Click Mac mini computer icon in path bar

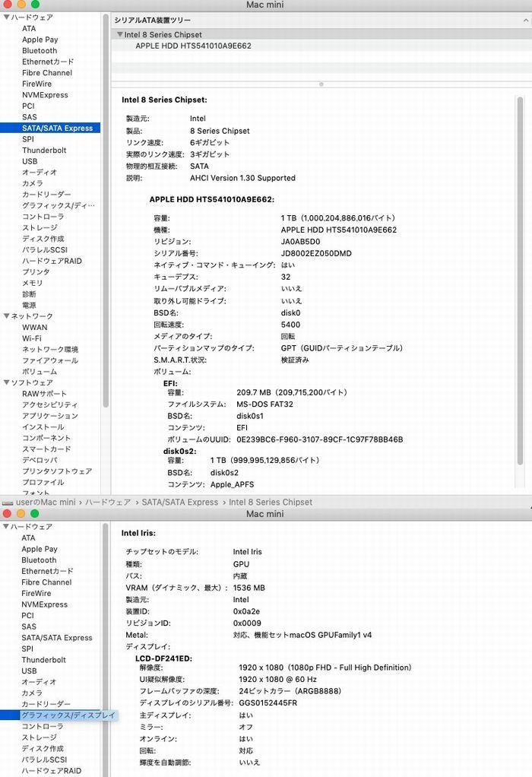tap(8, 503)
